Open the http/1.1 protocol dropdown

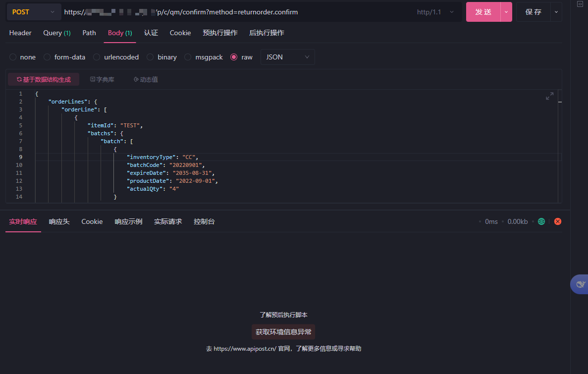click(435, 12)
